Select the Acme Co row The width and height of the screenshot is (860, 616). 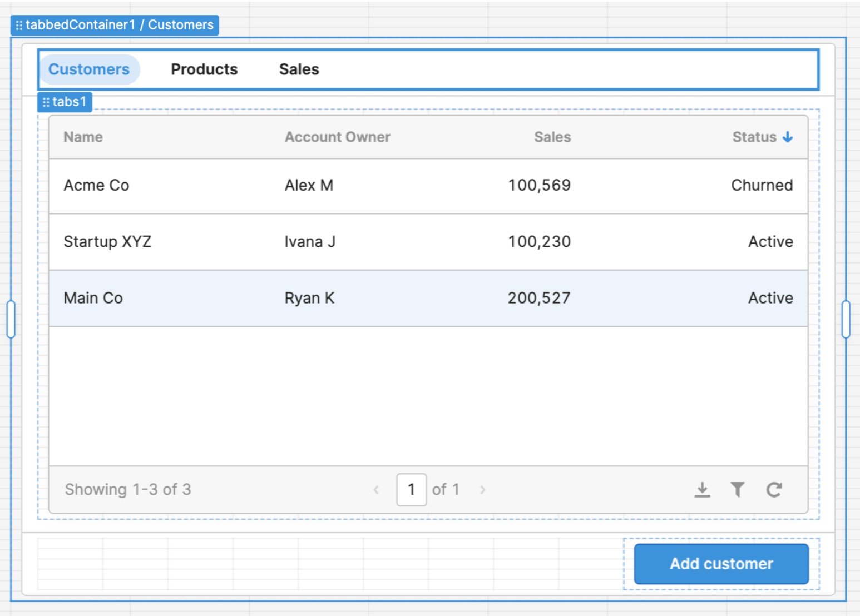click(428, 186)
